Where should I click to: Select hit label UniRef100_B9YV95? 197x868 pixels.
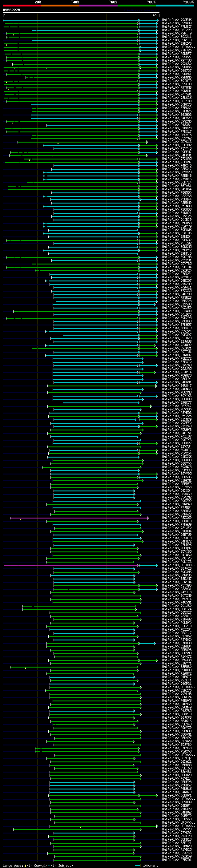pyautogui.click(x=177, y=474)
